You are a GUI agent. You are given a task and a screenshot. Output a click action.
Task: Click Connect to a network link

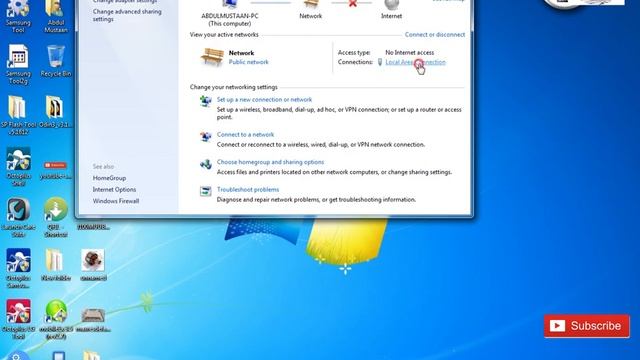(x=245, y=135)
